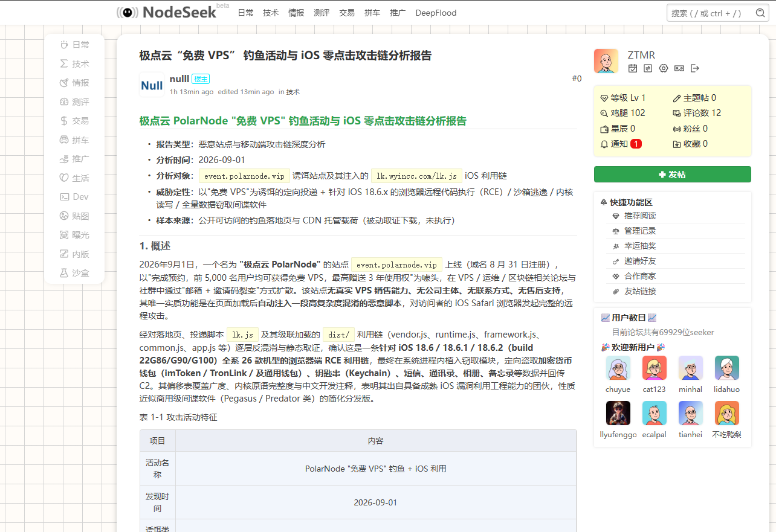Open new user lidahuo avatar
Image resolution: width=776 pixels, height=532 pixels.
pos(726,368)
